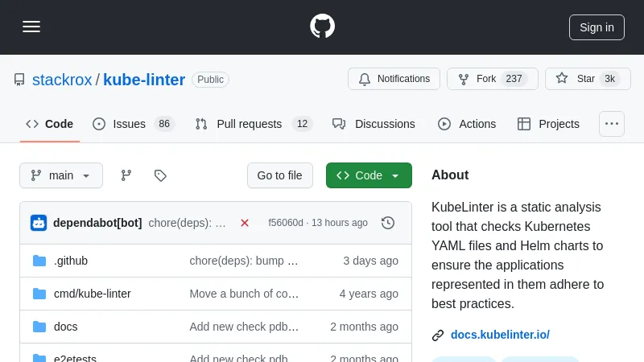Click the Go to file button
Viewport: 644px width, 362px height.
pos(279,175)
